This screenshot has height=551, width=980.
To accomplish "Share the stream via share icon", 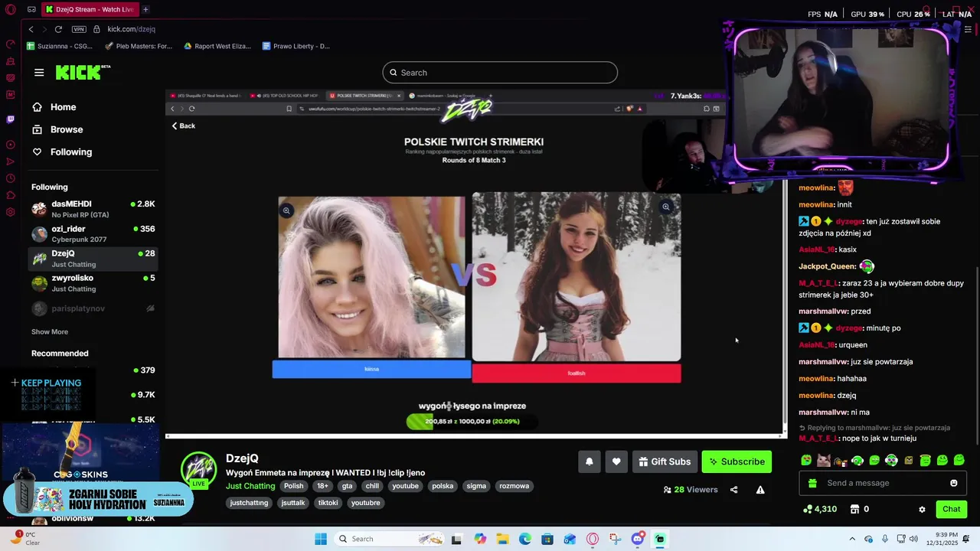I will [x=733, y=490].
